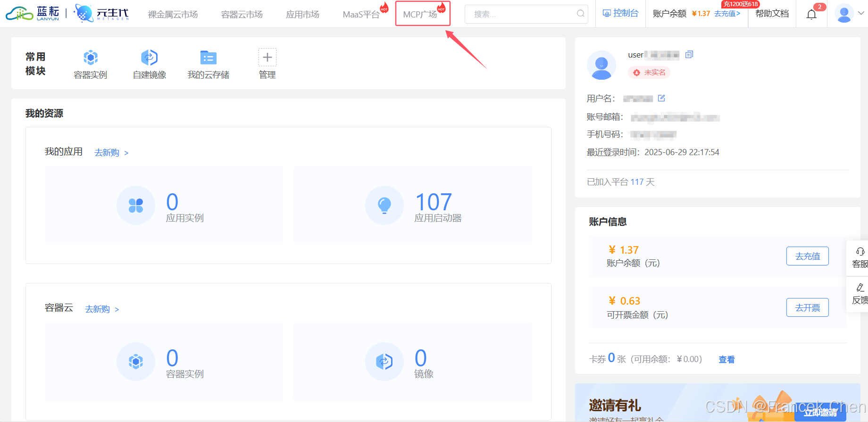Screen dimensions: 868x422
Task: Click the 去充值 button in 账户信息
Action: (x=807, y=256)
